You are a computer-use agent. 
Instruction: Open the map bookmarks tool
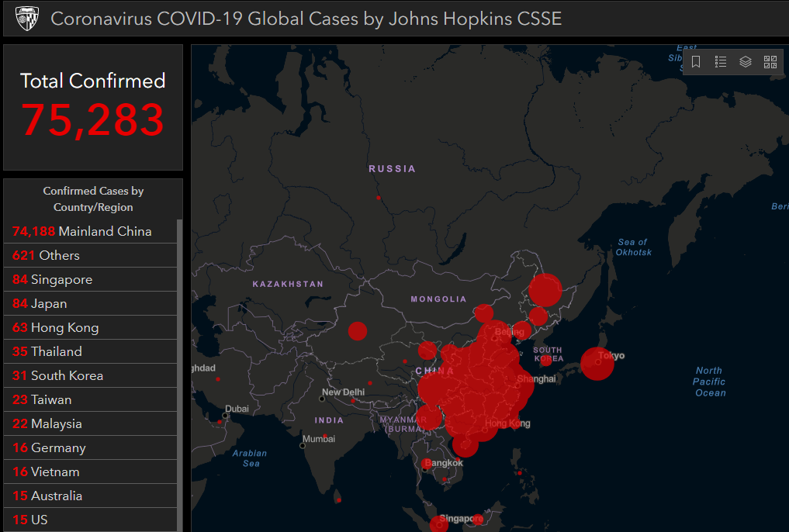point(696,62)
